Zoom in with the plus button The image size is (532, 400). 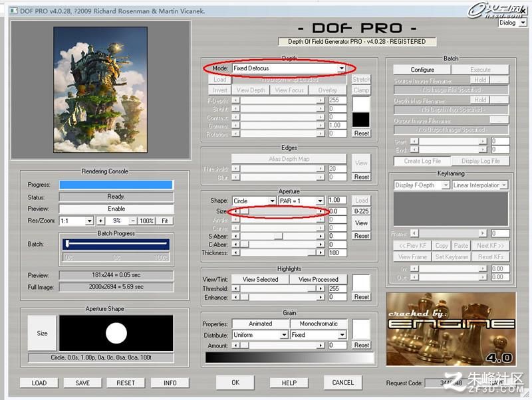click(101, 221)
